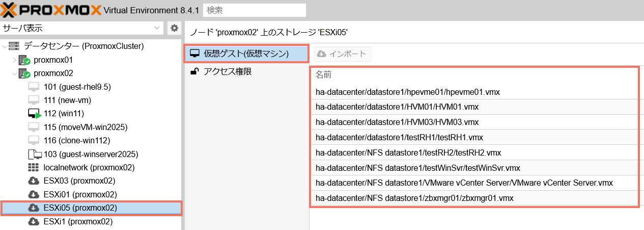Screen dimensions: 644x230
Task: Select ESXi01 (proxmox02) storage in tree
Action: coord(80,194)
